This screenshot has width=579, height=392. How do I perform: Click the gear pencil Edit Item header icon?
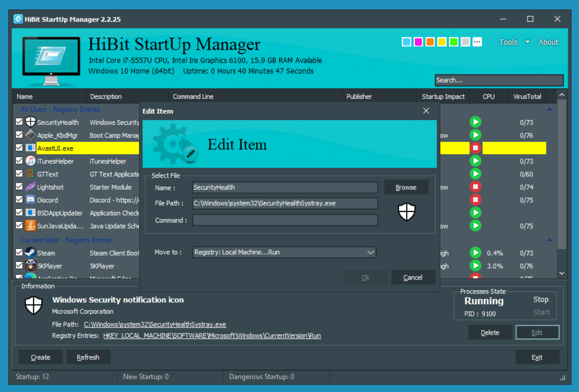click(174, 144)
